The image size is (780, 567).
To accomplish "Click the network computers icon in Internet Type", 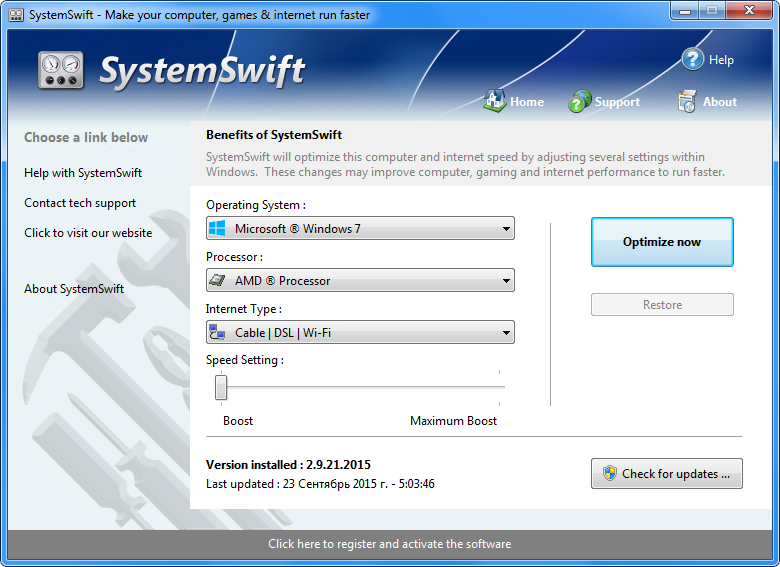I will click(217, 332).
